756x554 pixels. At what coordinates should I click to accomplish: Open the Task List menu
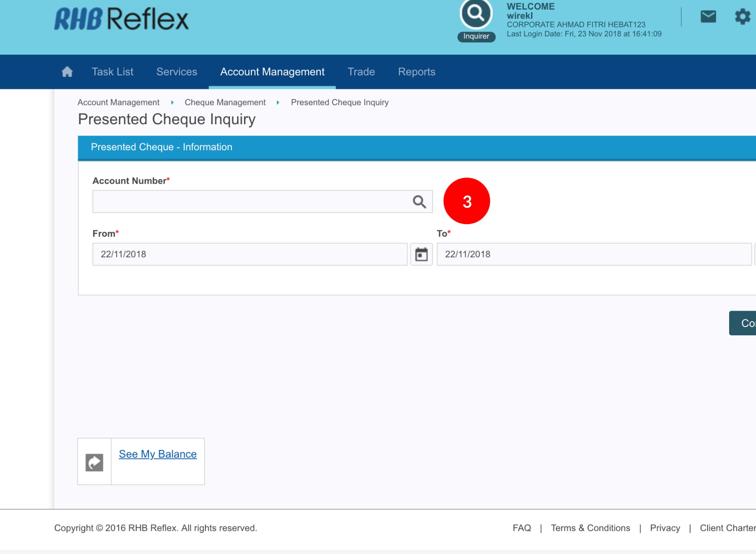click(x=113, y=72)
